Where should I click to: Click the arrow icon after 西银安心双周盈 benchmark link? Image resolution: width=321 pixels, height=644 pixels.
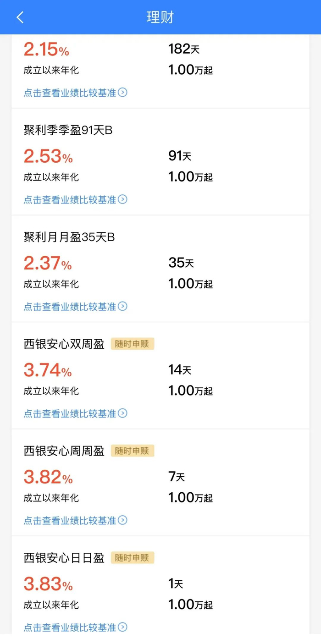pyautogui.click(x=122, y=413)
